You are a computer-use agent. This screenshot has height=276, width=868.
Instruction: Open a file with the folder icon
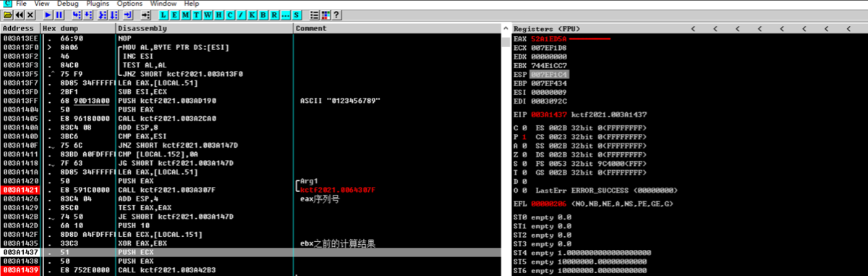point(7,14)
